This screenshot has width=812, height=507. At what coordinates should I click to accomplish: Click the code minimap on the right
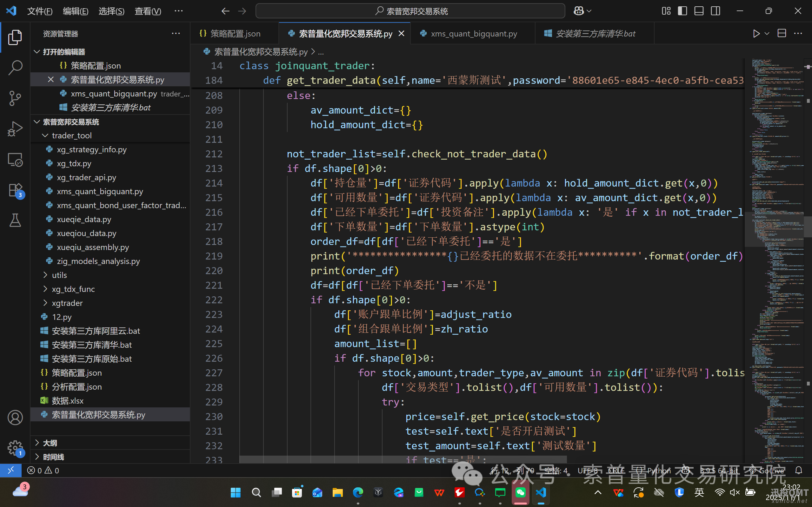point(775,235)
